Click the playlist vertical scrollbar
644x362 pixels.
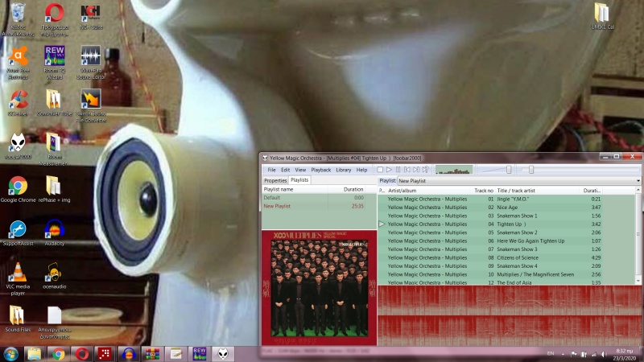pyautogui.click(x=638, y=235)
